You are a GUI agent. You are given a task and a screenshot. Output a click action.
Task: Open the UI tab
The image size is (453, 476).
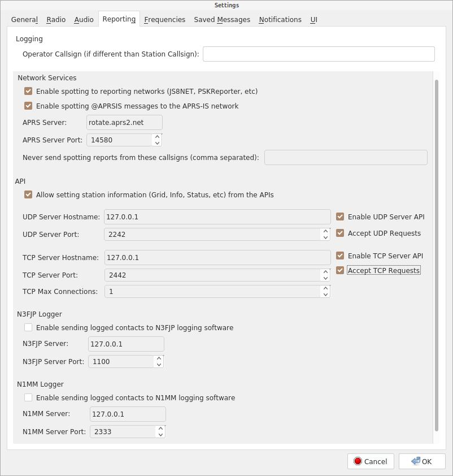(x=314, y=20)
